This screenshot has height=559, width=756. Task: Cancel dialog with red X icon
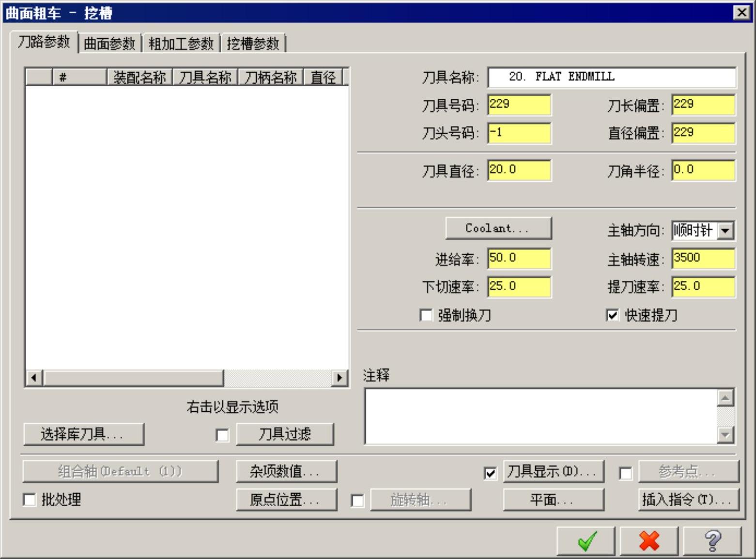point(649,541)
